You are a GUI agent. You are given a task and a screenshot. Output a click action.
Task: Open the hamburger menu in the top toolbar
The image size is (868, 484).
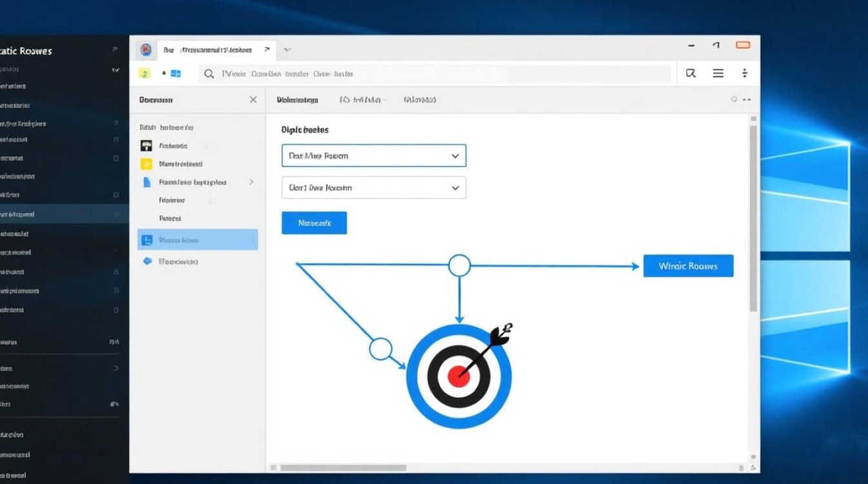[x=718, y=74]
